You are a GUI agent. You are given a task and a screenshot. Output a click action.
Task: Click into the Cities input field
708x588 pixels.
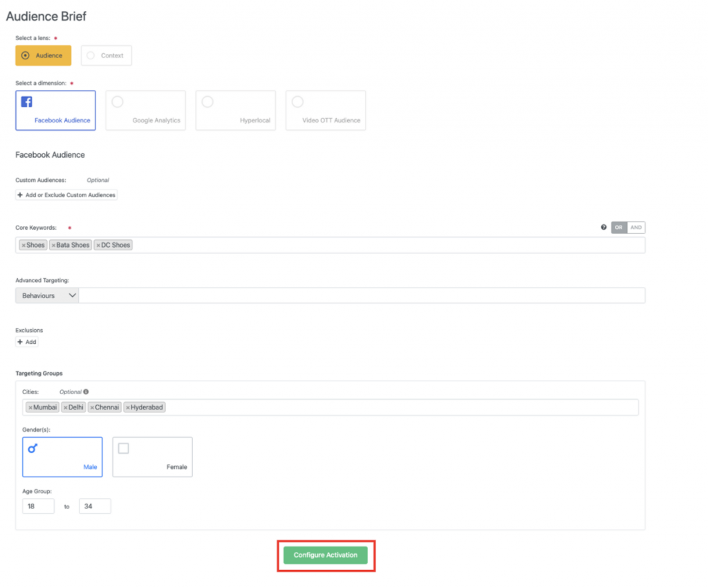(330, 407)
